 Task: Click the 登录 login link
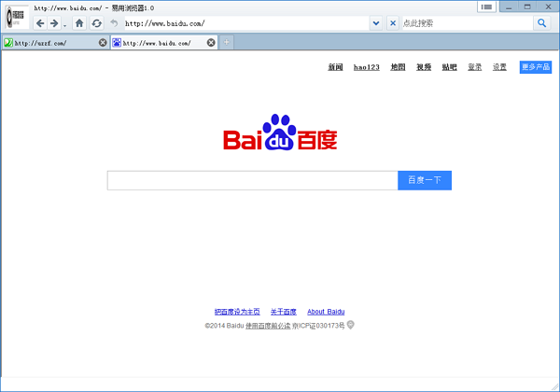tap(475, 67)
